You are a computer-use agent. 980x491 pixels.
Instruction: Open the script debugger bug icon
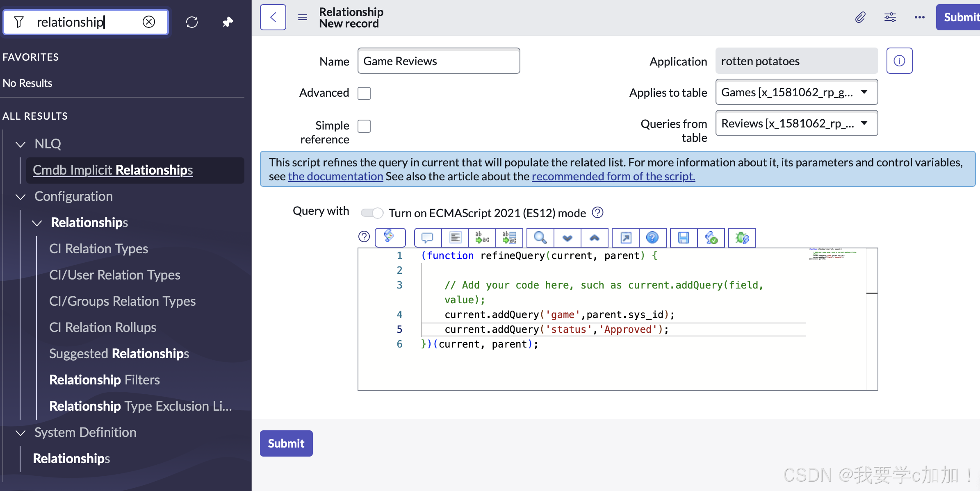tap(741, 238)
